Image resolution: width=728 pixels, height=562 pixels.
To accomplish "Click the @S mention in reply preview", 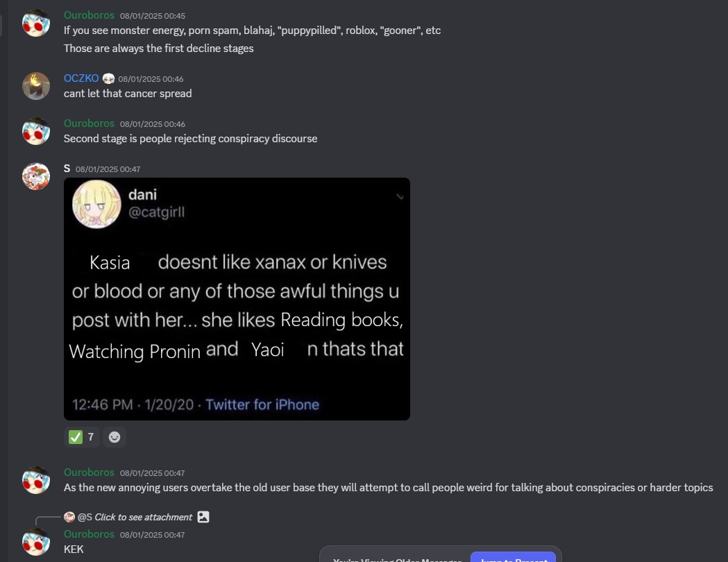I will [x=85, y=517].
